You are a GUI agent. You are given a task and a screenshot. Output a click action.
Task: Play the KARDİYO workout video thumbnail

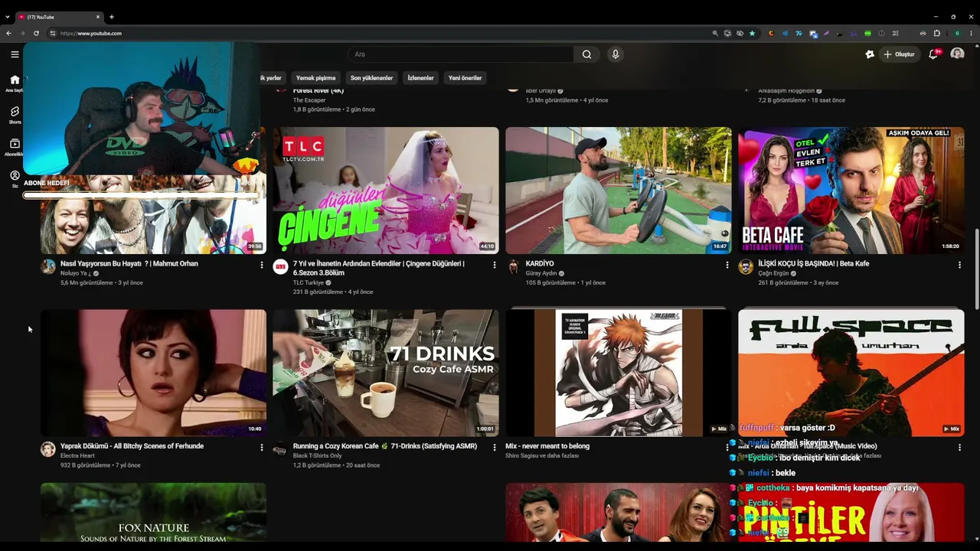[x=619, y=190]
